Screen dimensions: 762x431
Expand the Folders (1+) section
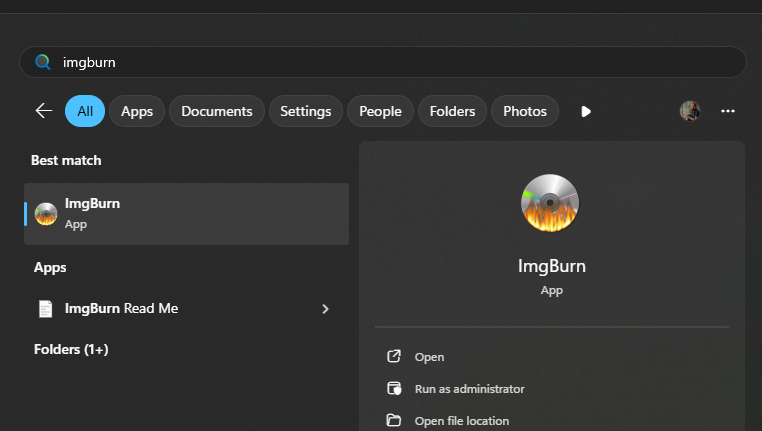[x=70, y=349]
